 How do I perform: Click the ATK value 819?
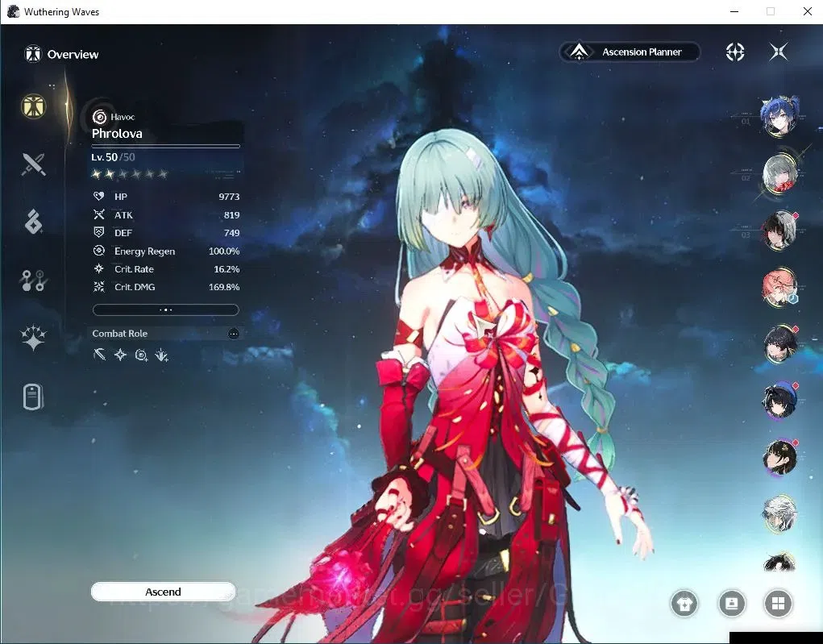tap(231, 215)
